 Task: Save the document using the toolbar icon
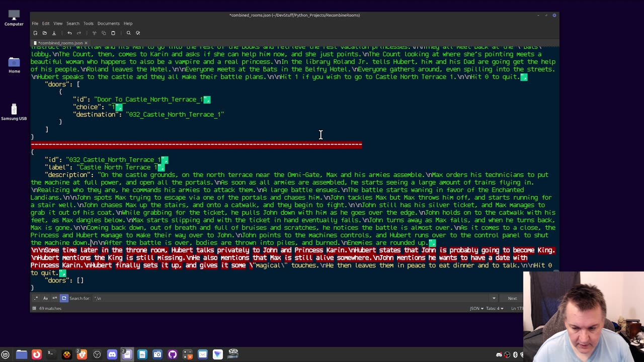coord(54,33)
